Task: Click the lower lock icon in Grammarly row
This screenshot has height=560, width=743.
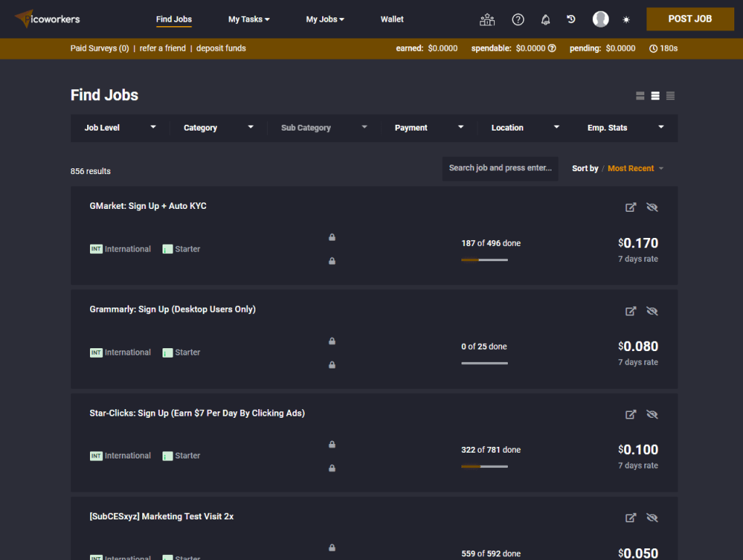Action: point(332,364)
